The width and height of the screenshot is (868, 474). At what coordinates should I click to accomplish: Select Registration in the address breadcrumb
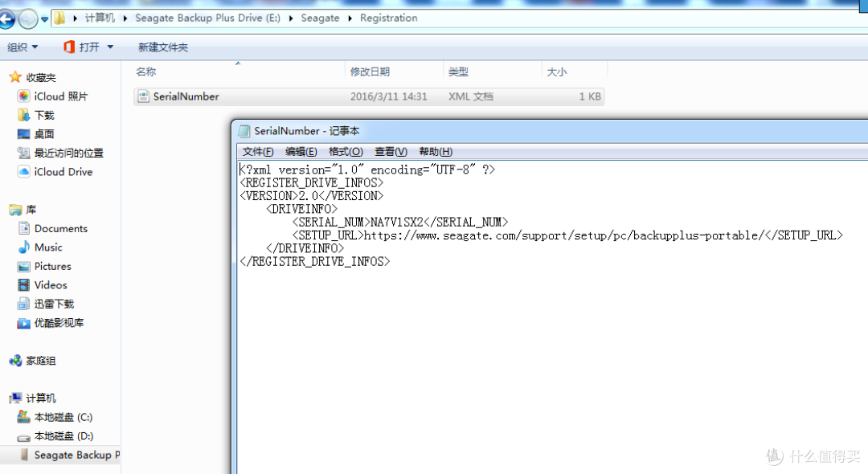[x=389, y=18]
